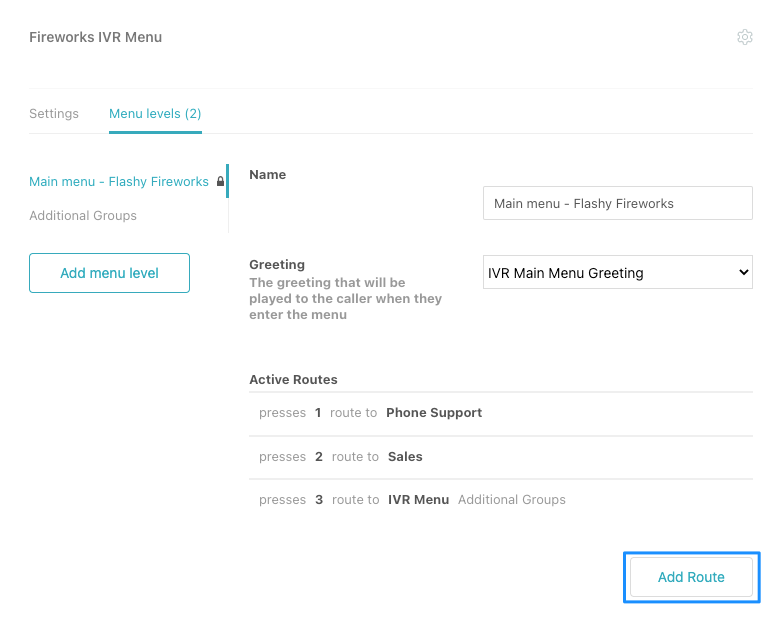The width and height of the screenshot is (783, 622).
Task: Click the lock icon beside Main menu
Action: pyautogui.click(x=220, y=182)
